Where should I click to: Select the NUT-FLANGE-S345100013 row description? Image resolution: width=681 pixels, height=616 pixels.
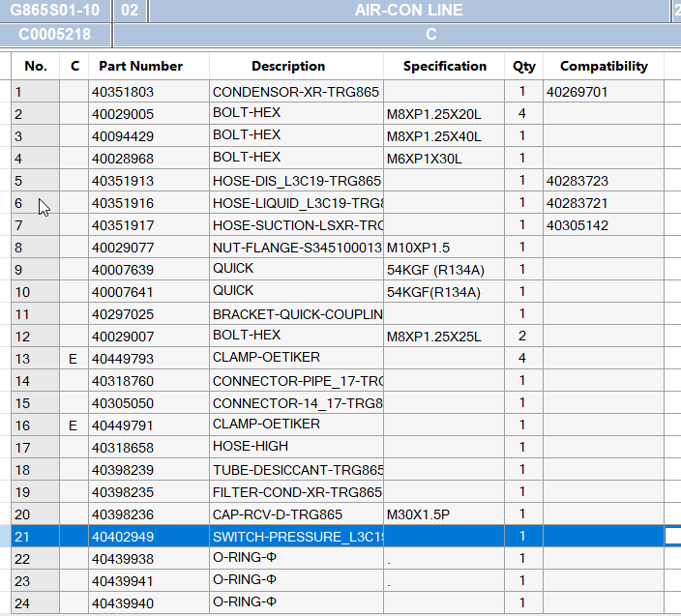click(x=296, y=248)
